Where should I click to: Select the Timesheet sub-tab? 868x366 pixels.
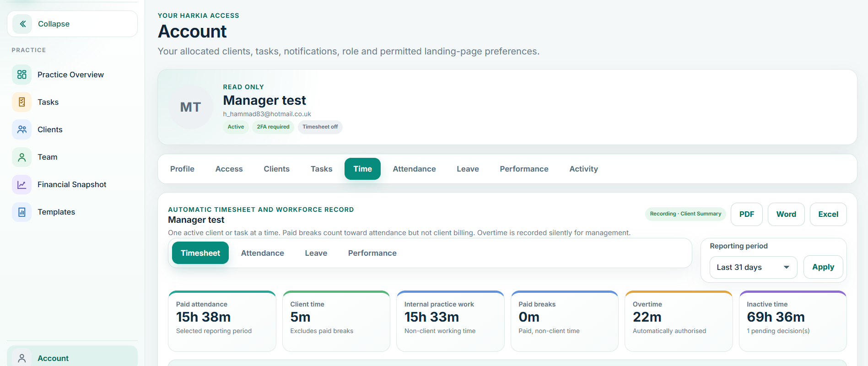tap(200, 253)
